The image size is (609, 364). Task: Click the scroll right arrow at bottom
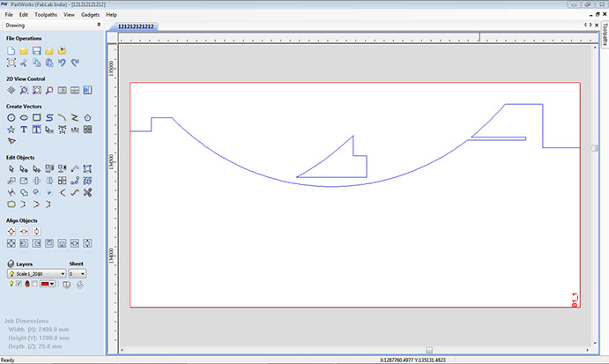[x=587, y=350]
